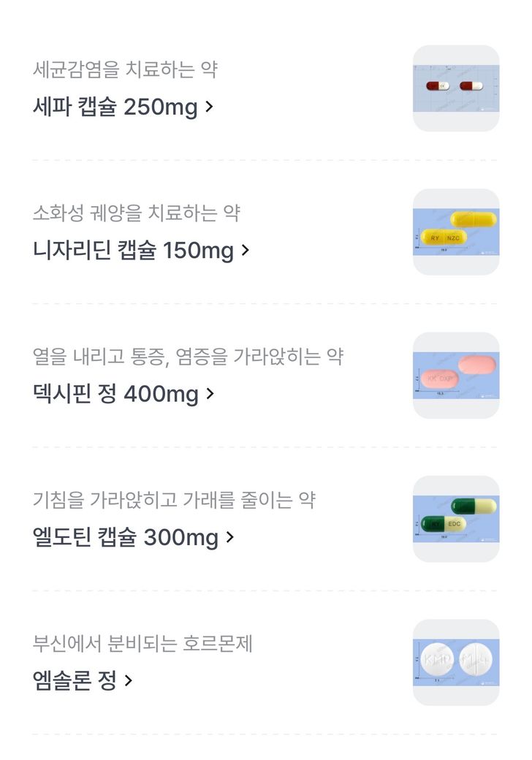Open the white 엠솔론 정 tablet image

(x=456, y=662)
